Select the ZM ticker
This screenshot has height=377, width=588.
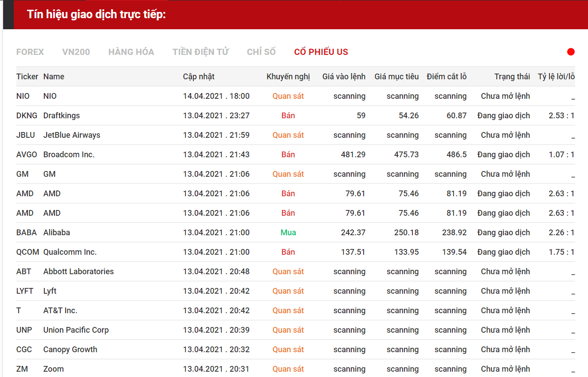22,369
